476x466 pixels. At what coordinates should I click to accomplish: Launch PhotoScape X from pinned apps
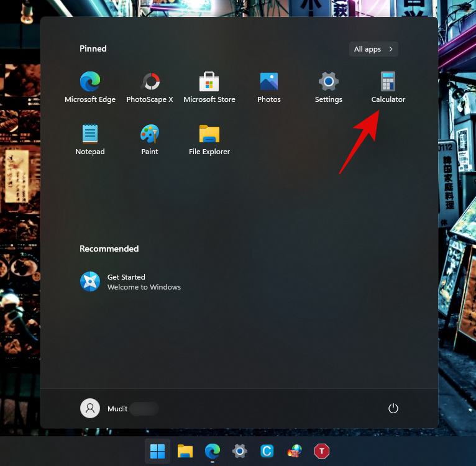(x=150, y=87)
